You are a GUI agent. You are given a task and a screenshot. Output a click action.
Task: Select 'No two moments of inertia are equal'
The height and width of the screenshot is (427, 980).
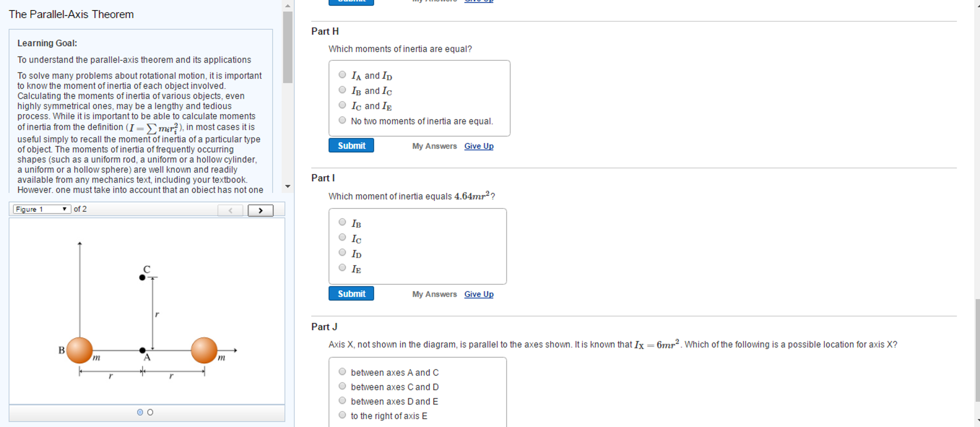point(342,120)
